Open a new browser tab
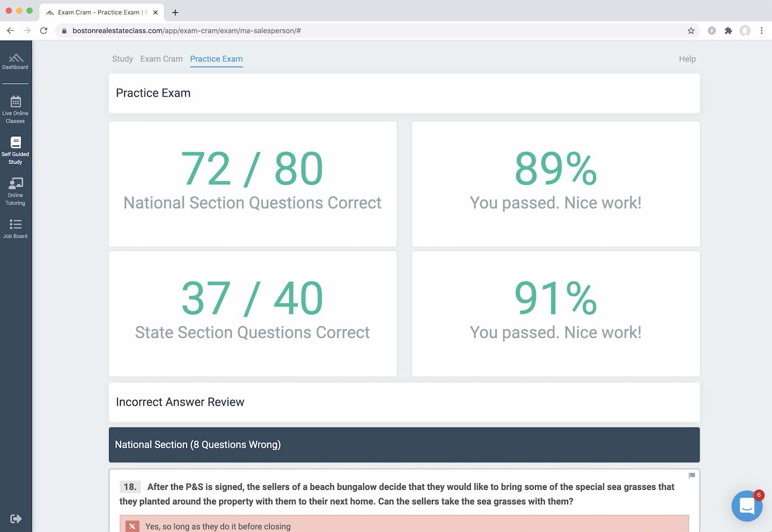772x532 pixels. pos(176,12)
